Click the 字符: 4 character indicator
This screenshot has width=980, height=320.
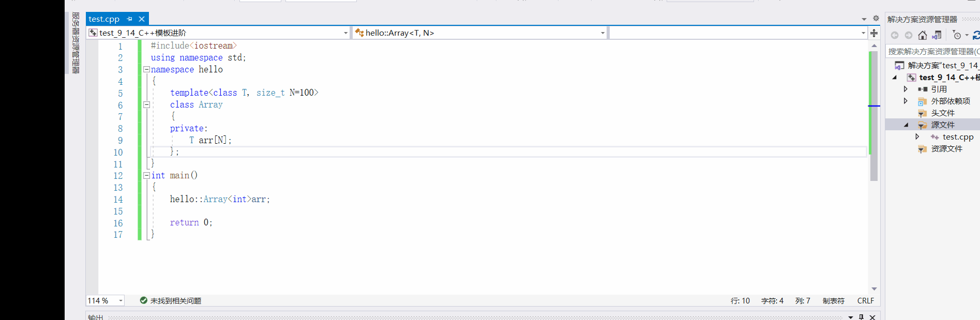772,301
